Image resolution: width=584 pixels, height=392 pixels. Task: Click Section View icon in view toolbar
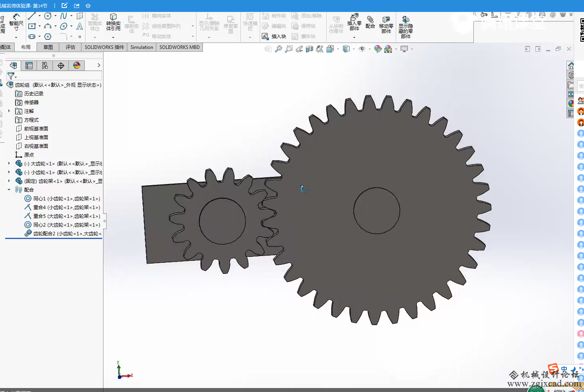[310, 49]
